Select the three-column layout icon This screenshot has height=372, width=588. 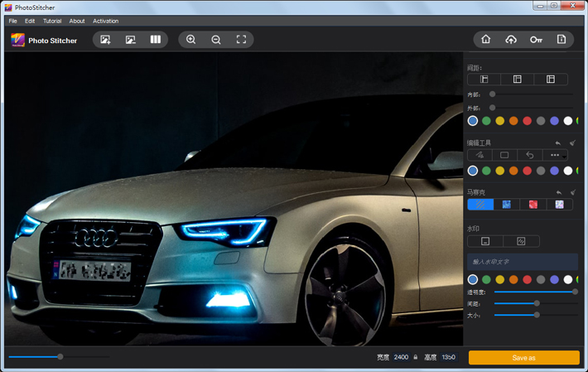point(156,40)
